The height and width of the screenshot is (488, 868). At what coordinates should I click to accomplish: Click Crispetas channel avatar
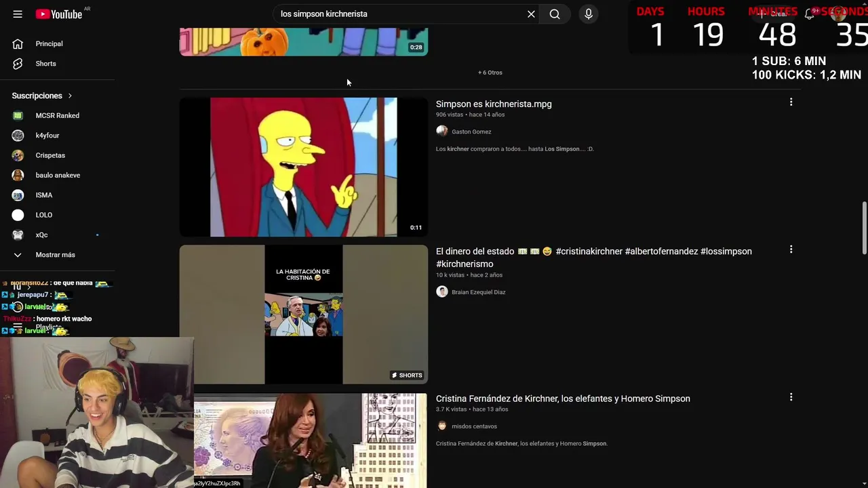coord(18,155)
